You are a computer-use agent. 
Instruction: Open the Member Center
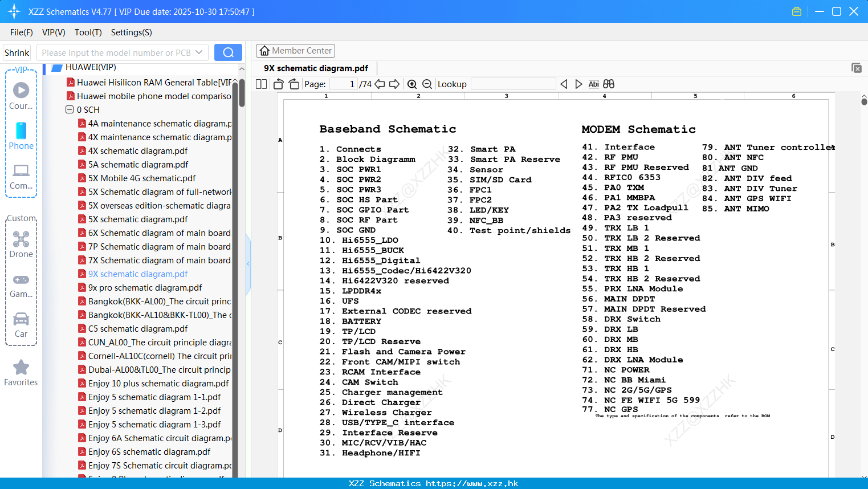tap(295, 51)
